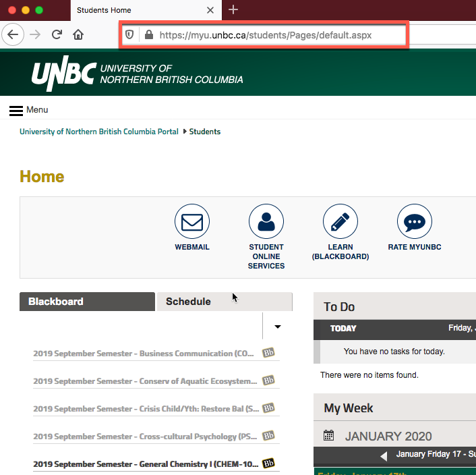
Task: Expand the Blackboard course list dropdown arrow
Action: 277,327
